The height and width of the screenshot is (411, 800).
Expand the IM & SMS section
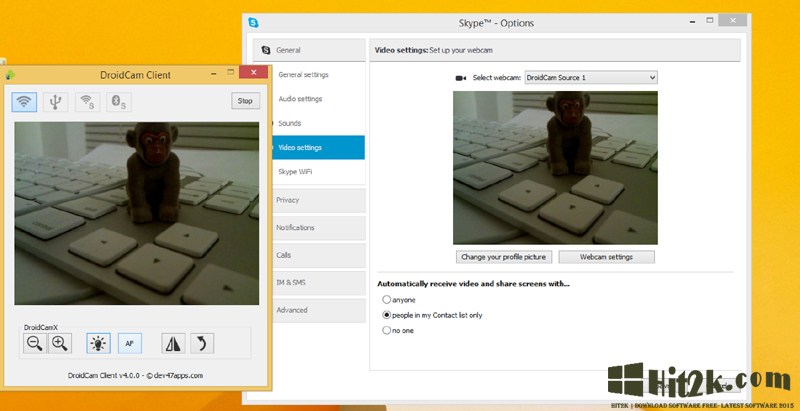coord(319,282)
